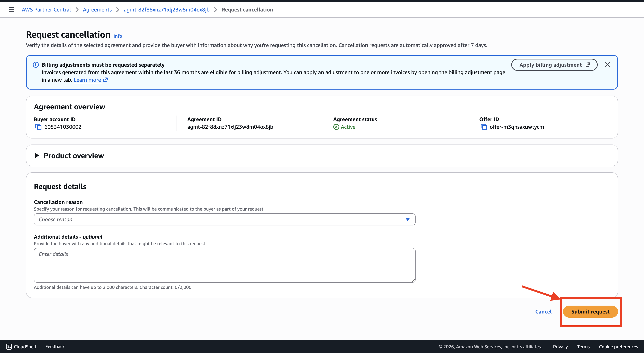Screen dimensions: 644x353
Task: Click the Agreement ID value text
Action: pos(230,127)
